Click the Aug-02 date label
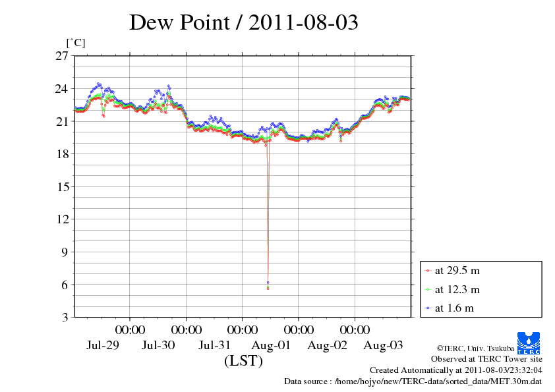Image resolution: width=555 pixels, height=392 pixels. click(x=328, y=345)
